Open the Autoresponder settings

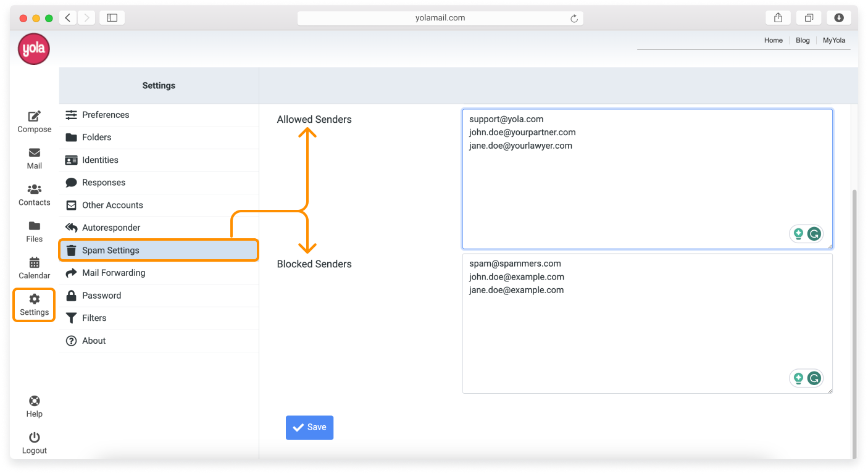pyautogui.click(x=111, y=228)
